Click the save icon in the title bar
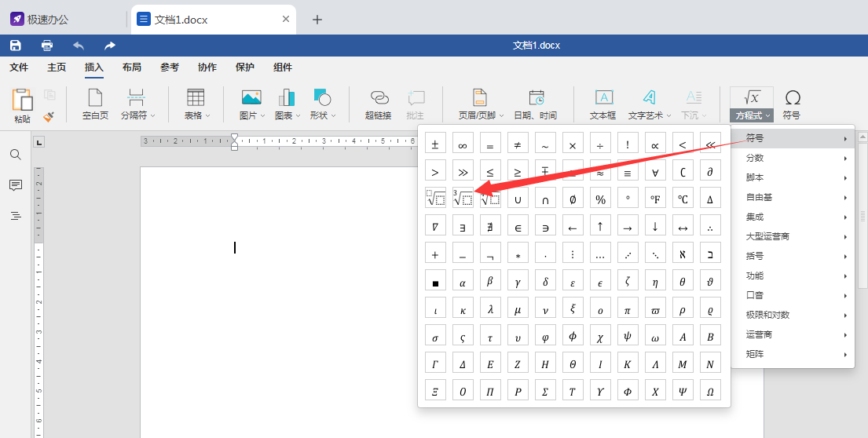Image resolution: width=868 pixels, height=438 pixels. tap(16, 46)
